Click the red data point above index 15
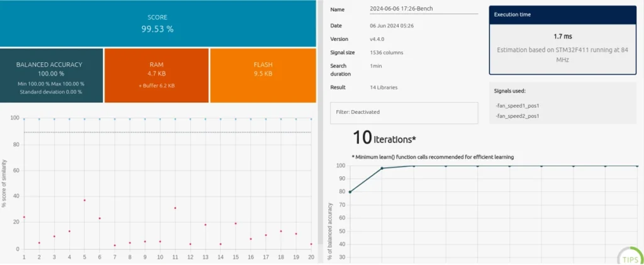 point(235,223)
